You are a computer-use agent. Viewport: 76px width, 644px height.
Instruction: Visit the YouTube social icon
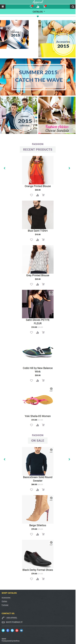click(17, 630)
